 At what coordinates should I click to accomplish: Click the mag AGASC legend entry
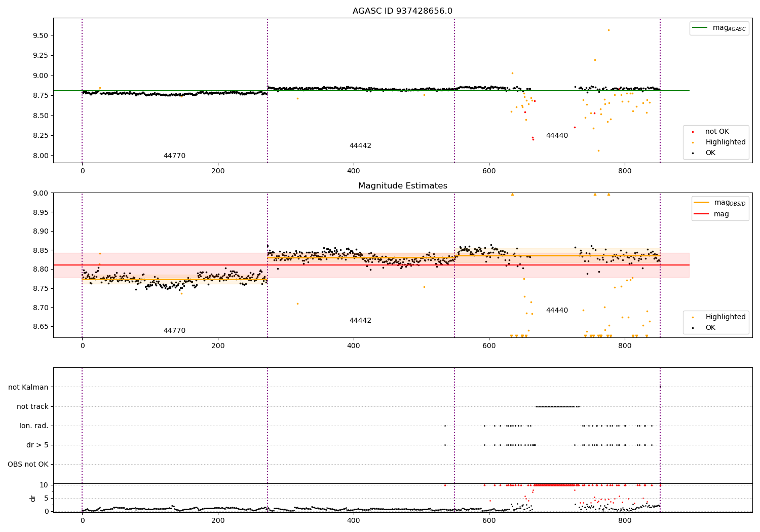719,28
